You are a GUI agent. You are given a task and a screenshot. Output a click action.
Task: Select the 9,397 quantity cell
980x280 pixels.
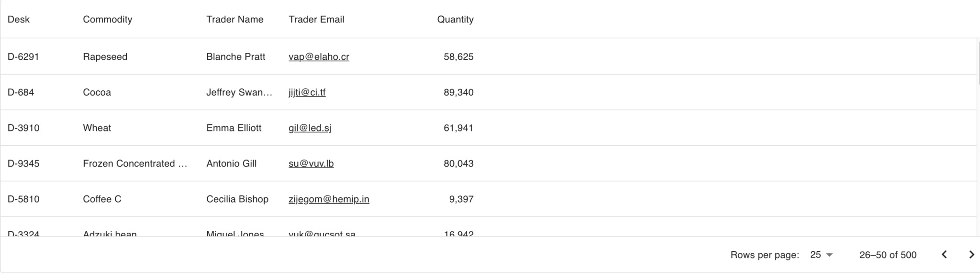coord(461,199)
